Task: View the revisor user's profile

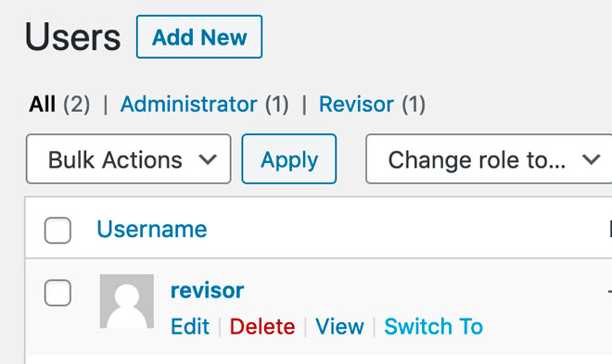Action: (339, 327)
